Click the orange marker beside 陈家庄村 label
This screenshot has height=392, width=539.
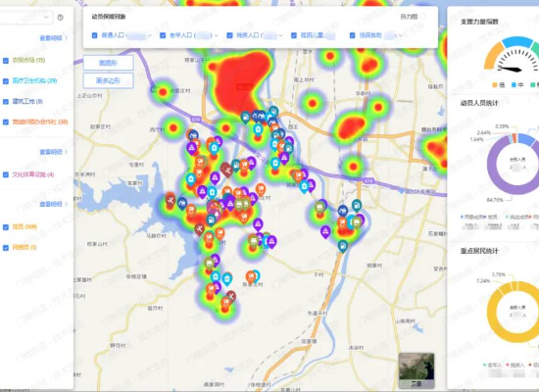click(251, 276)
